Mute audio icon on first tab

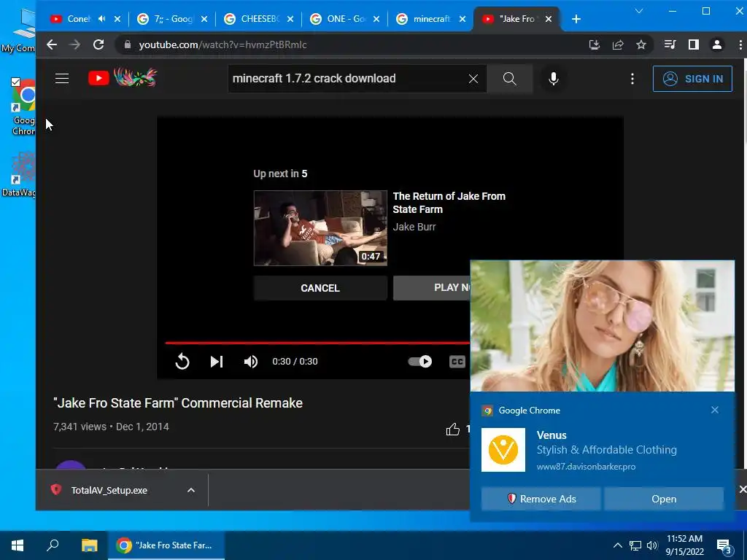pyautogui.click(x=101, y=18)
